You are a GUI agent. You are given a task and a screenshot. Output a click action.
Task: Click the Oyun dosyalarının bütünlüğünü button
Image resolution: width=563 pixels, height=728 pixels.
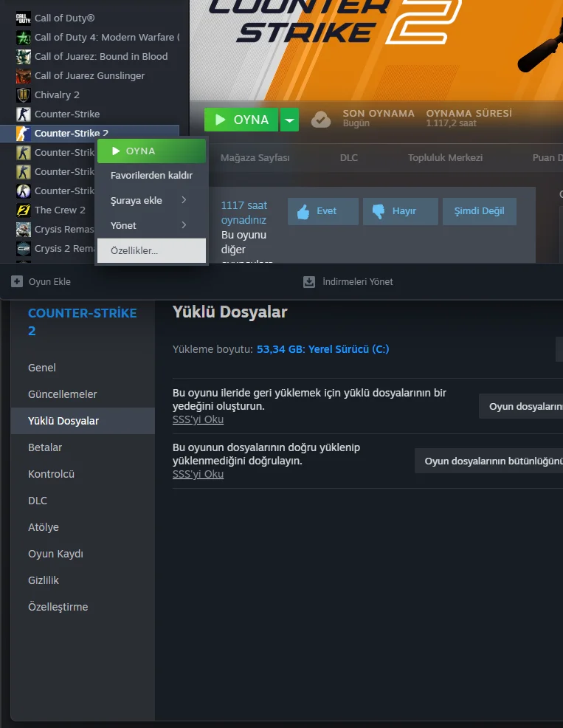click(x=488, y=461)
